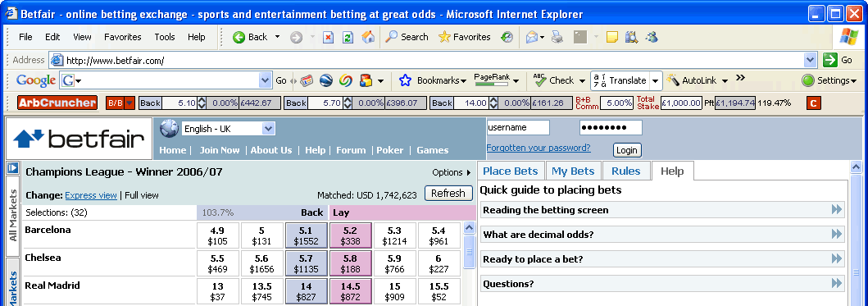Adjust the 5.70 back odds stepper

click(347, 103)
